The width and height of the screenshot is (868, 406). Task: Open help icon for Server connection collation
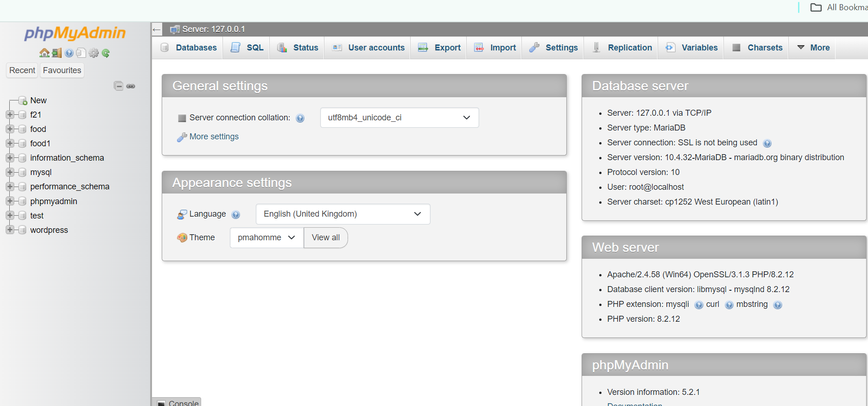tap(300, 118)
